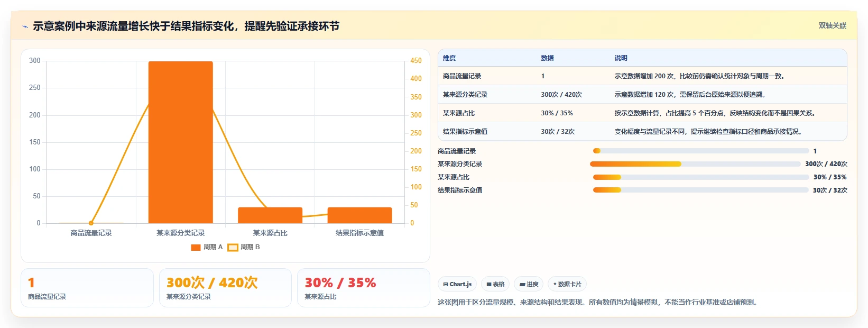
Task: Select the 结果指标示意值 table row name
Action: [465, 132]
